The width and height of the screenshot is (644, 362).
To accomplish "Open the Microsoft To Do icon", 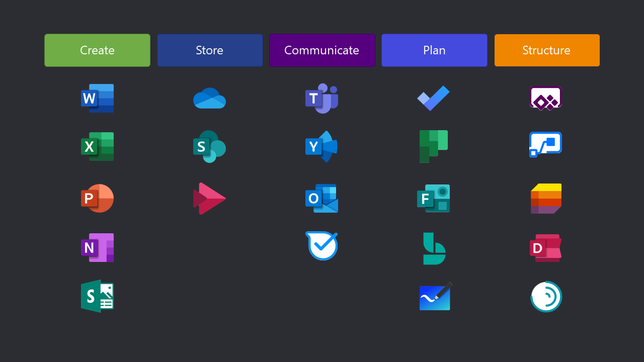I will pyautogui.click(x=434, y=98).
